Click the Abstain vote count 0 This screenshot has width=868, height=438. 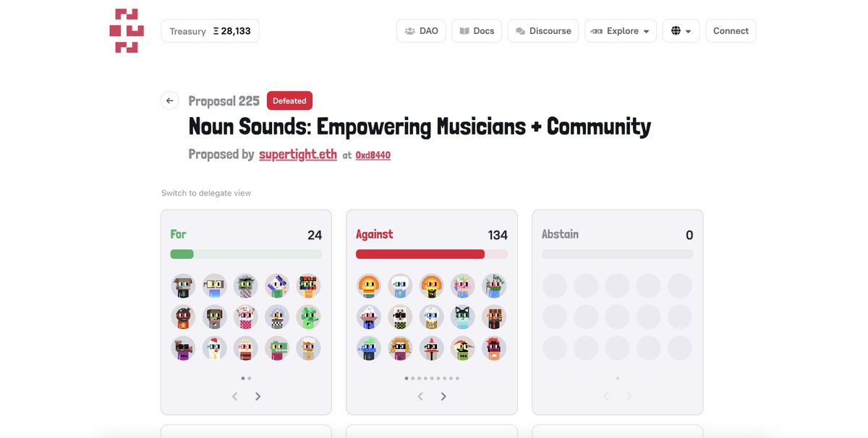pos(689,235)
